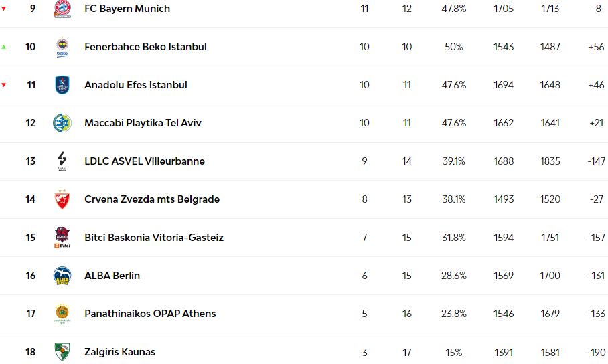
Task: Click the red down arrow beside rank 11
Action: tap(4, 85)
